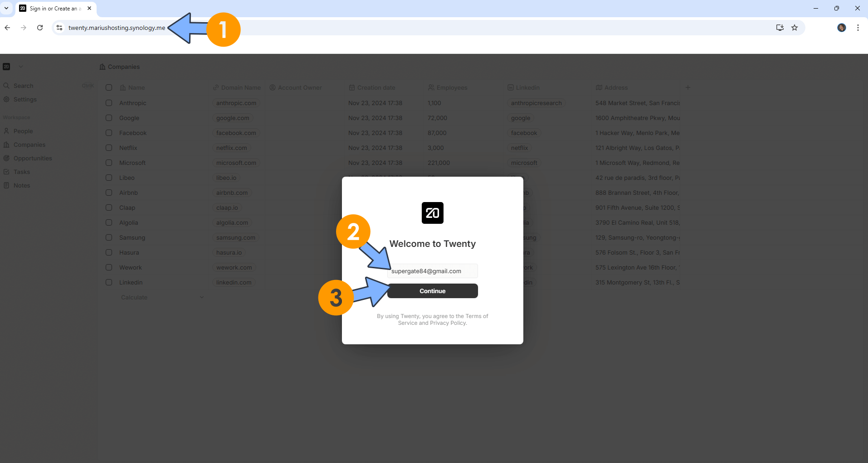The image size is (868, 463).
Task: Click the 221,000 employees cell
Action: 439,163
